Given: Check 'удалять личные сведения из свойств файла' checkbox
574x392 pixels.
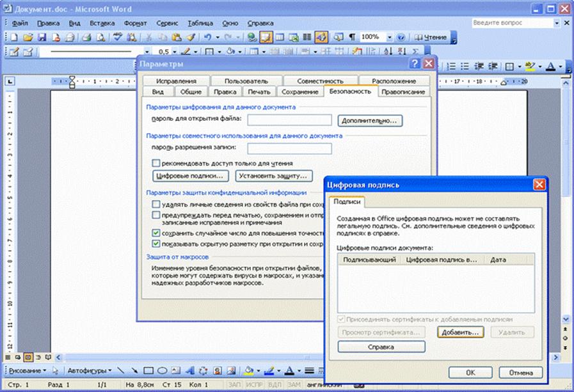Looking at the screenshot, I should click(x=156, y=204).
